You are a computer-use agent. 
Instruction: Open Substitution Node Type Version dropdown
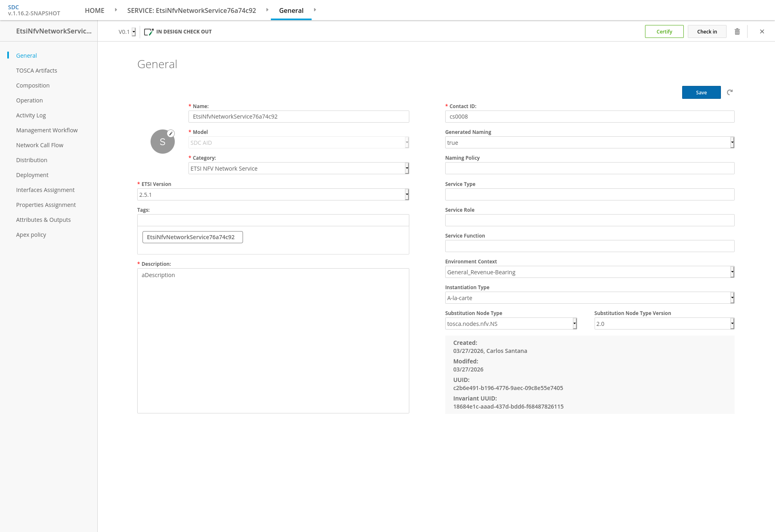pos(732,323)
